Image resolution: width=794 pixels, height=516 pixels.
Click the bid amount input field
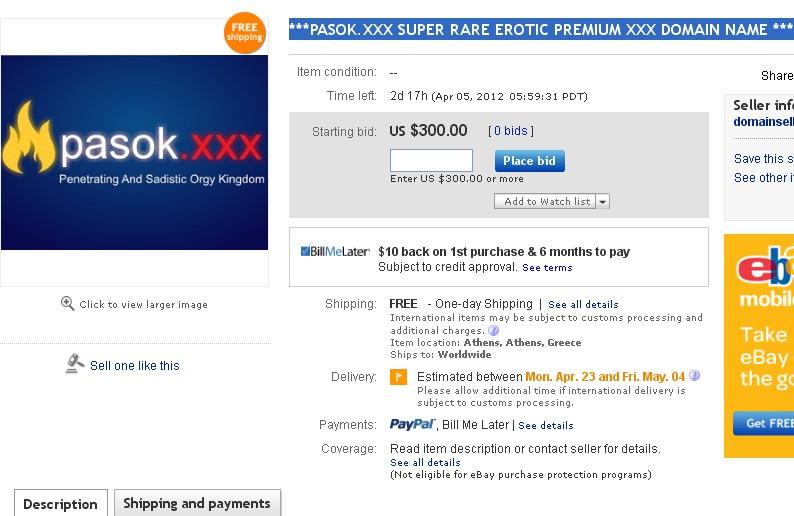431,160
